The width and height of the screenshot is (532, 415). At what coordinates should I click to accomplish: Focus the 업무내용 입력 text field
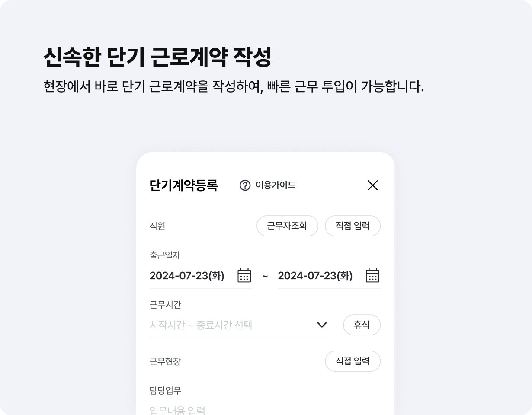click(x=265, y=410)
